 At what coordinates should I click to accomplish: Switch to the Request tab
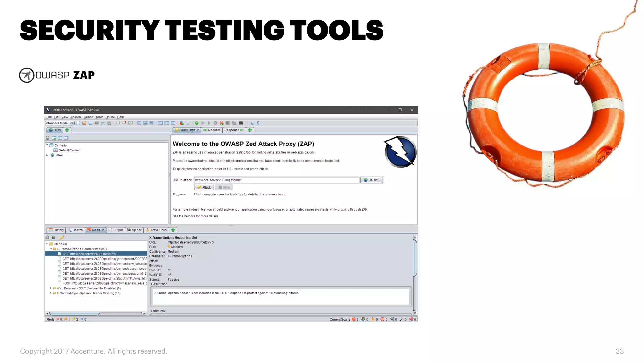(212, 130)
